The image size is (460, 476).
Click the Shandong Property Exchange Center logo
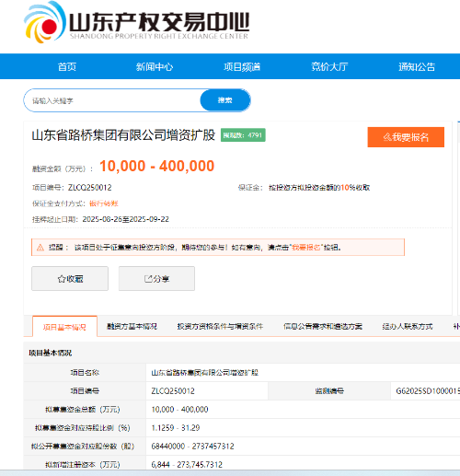pyautogui.click(x=137, y=23)
